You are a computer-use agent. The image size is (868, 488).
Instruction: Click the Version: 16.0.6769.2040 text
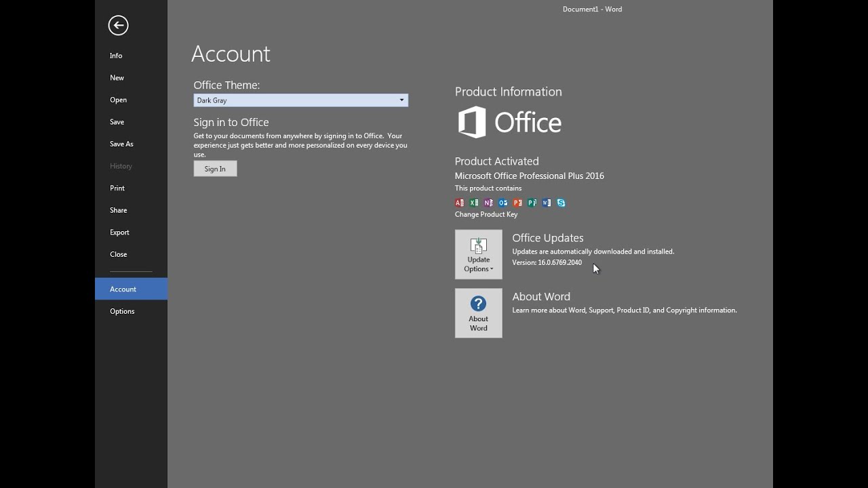pos(547,262)
